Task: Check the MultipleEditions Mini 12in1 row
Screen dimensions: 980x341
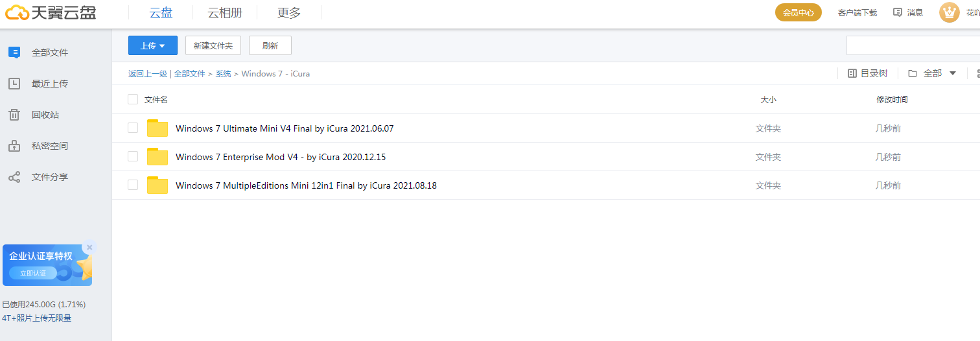Action: click(133, 185)
